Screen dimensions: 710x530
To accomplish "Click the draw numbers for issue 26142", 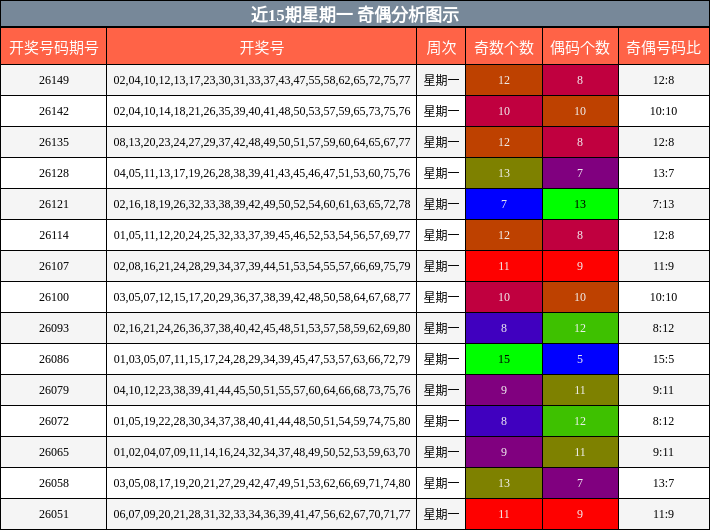I will point(262,111).
